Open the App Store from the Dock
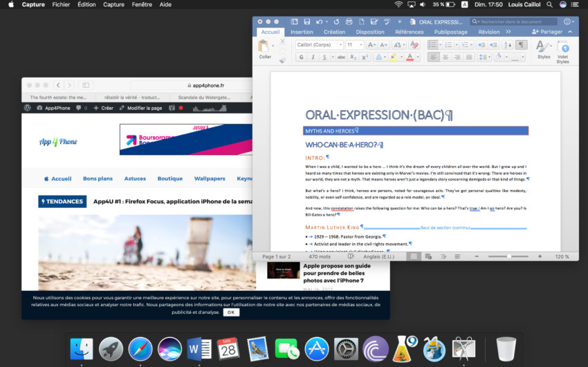The width and height of the screenshot is (588, 367). click(317, 349)
